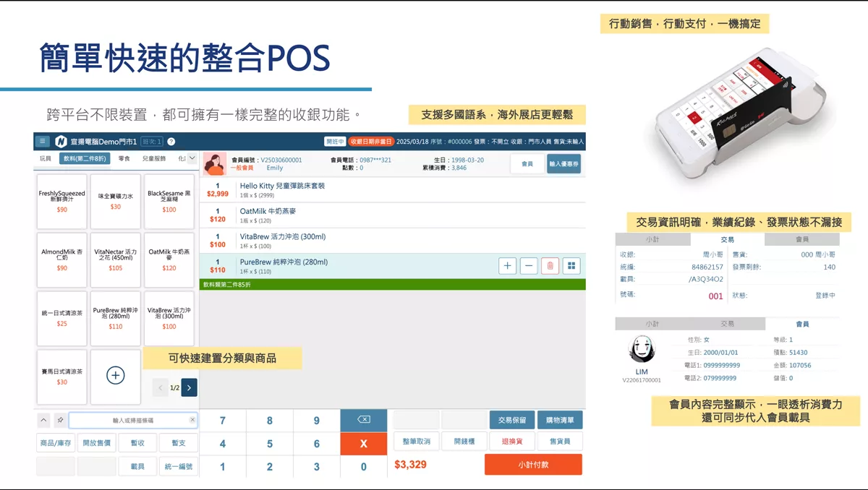
Task: Expand the product category dropdown arrow
Action: 192,158
